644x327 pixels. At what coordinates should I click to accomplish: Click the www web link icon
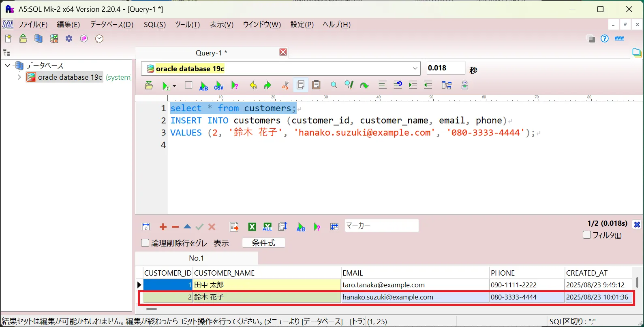pos(619,38)
